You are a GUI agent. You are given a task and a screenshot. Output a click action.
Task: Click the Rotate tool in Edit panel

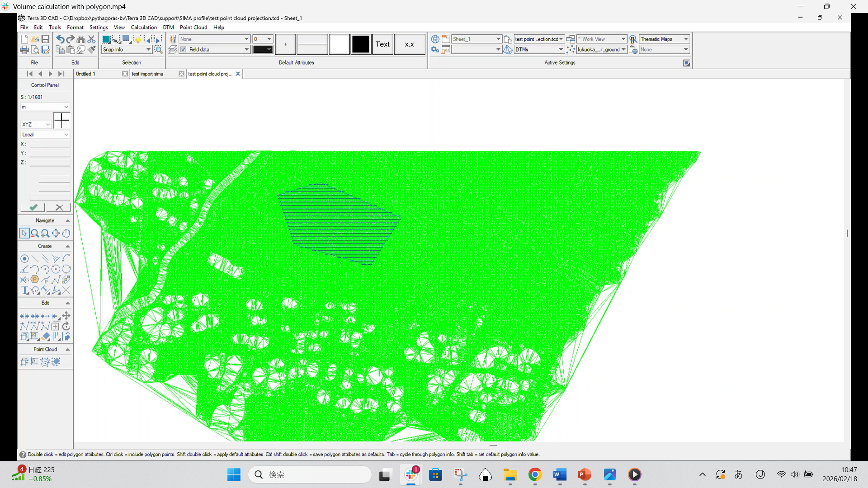click(66, 326)
